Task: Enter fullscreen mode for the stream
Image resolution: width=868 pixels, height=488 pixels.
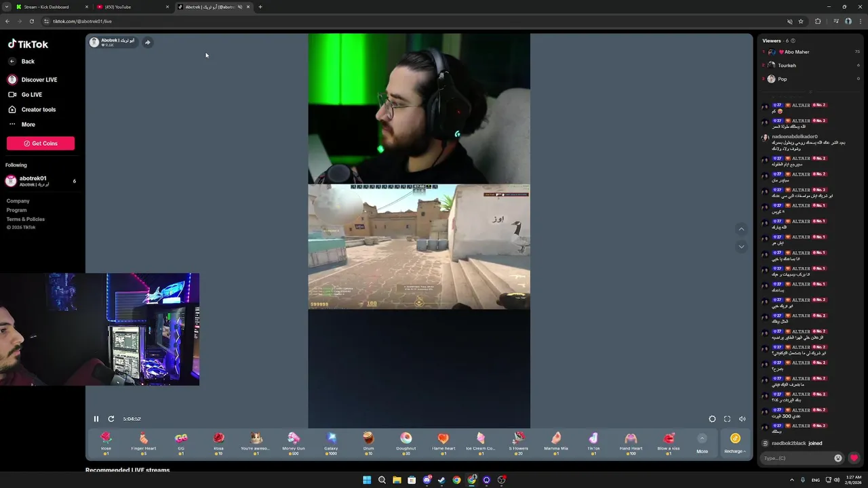Action: point(727,419)
